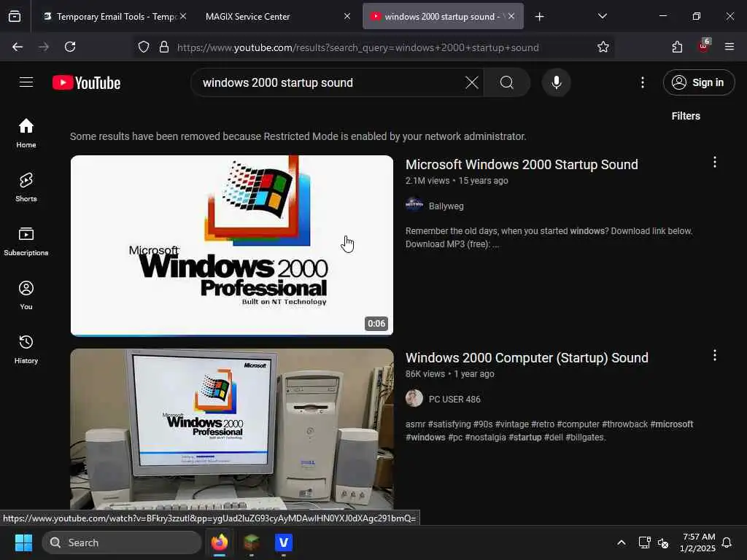Open the tracking protection shield icon
The image size is (747, 560).
144,47
